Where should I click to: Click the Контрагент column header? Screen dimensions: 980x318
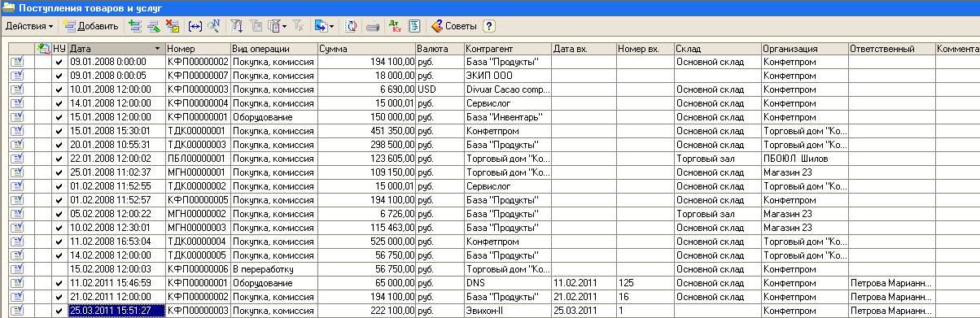[x=508, y=49]
